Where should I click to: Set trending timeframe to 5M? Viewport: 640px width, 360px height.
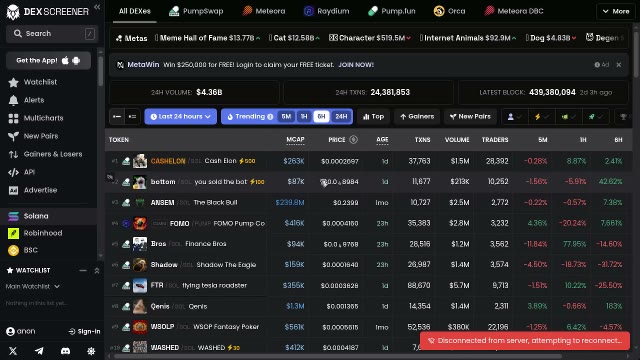pyautogui.click(x=286, y=117)
